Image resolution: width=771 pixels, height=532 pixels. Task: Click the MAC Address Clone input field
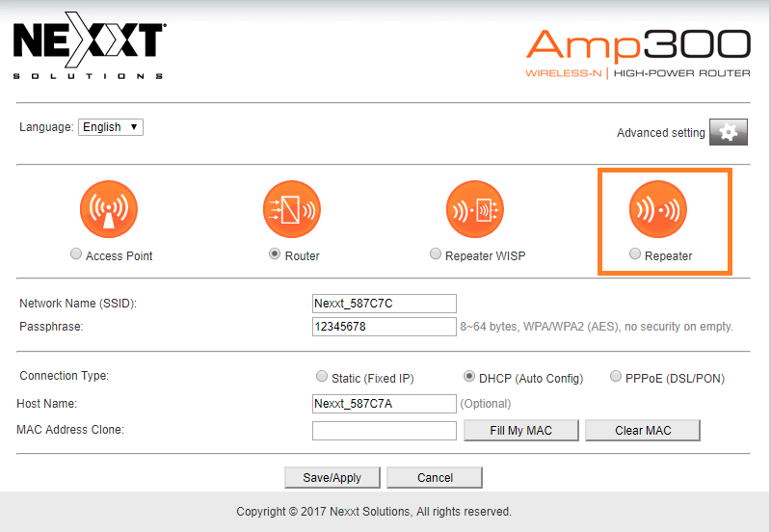[384, 431]
